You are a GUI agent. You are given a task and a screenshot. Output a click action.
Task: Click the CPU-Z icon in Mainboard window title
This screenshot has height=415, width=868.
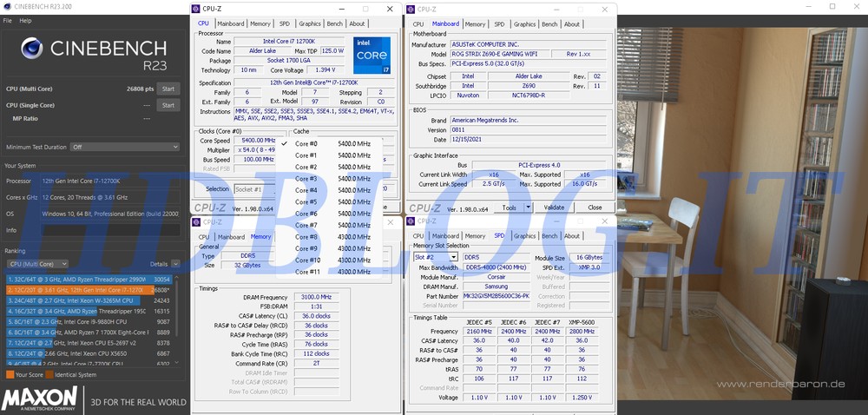[x=413, y=9]
